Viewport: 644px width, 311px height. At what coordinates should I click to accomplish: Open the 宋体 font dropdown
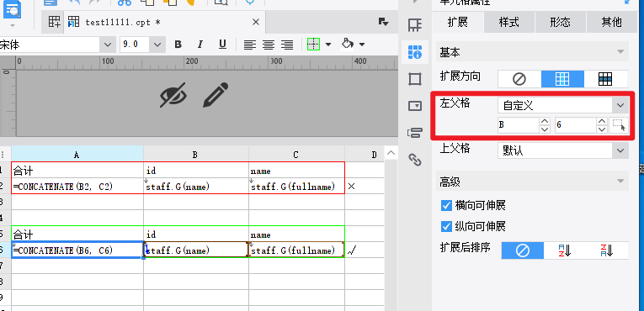(x=108, y=45)
